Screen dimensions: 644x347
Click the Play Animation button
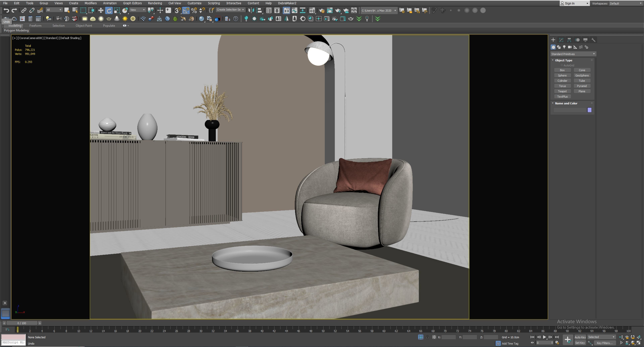point(544,337)
